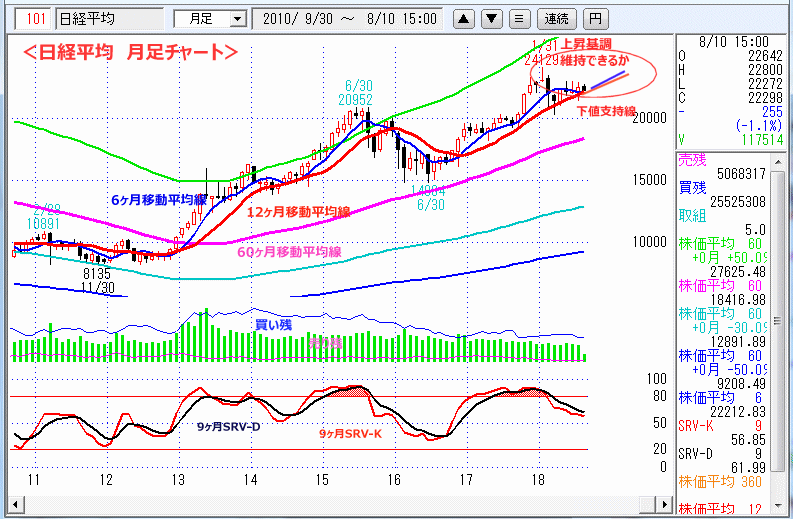
Task: Click the 9ヶ月SRV-K chart label
Action: (350, 434)
